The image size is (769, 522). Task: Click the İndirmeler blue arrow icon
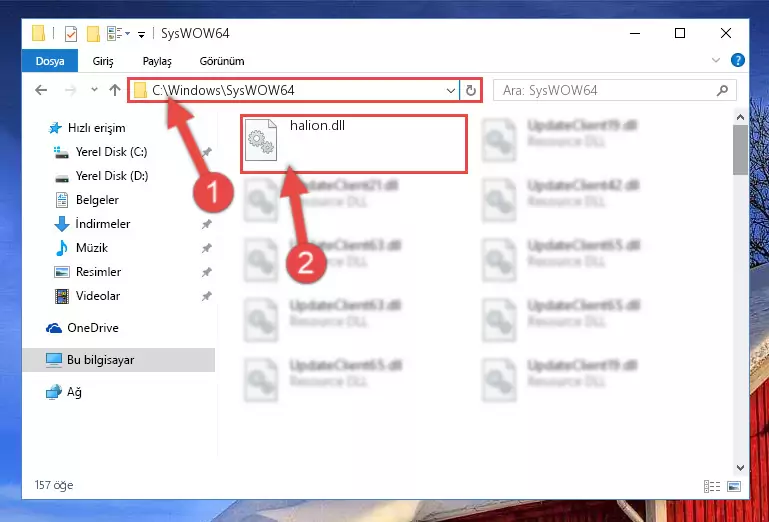[x=61, y=224]
